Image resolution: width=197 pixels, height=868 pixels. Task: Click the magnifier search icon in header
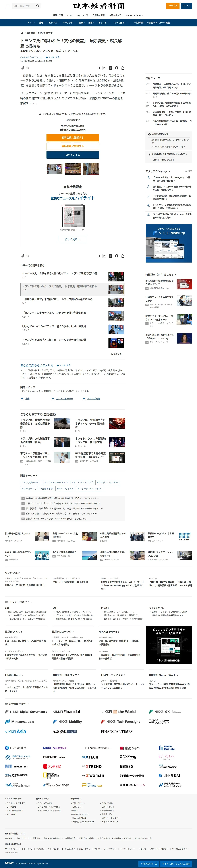38,6
